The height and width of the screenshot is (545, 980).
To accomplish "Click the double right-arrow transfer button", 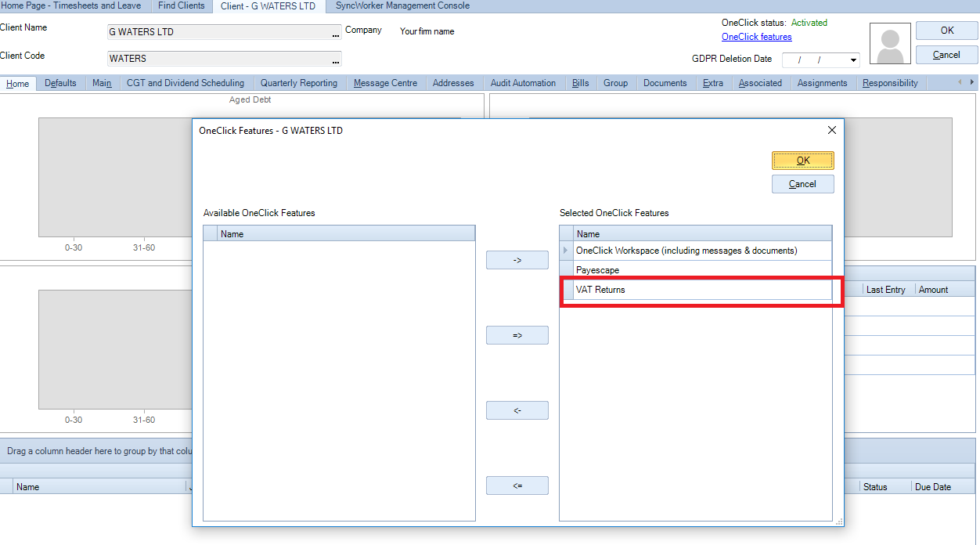I will [x=517, y=334].
